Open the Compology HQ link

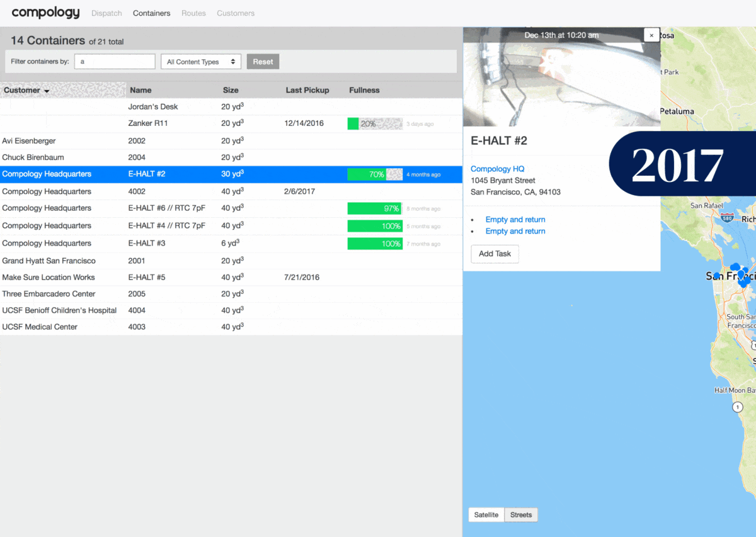(497, 169)
